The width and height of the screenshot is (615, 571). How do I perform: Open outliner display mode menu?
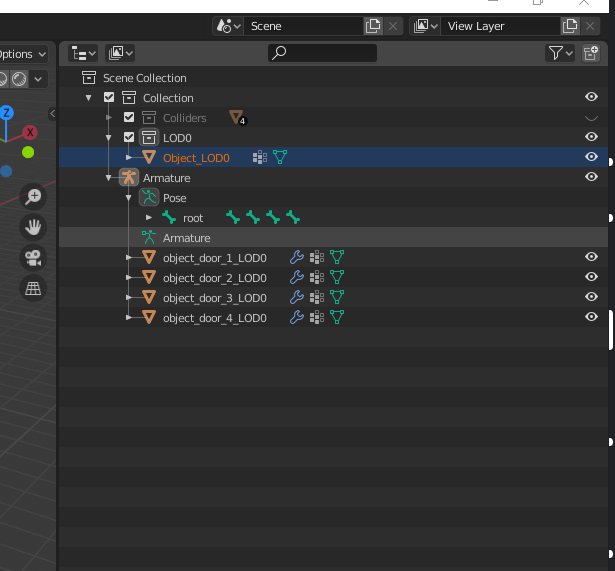pos(83,53)
